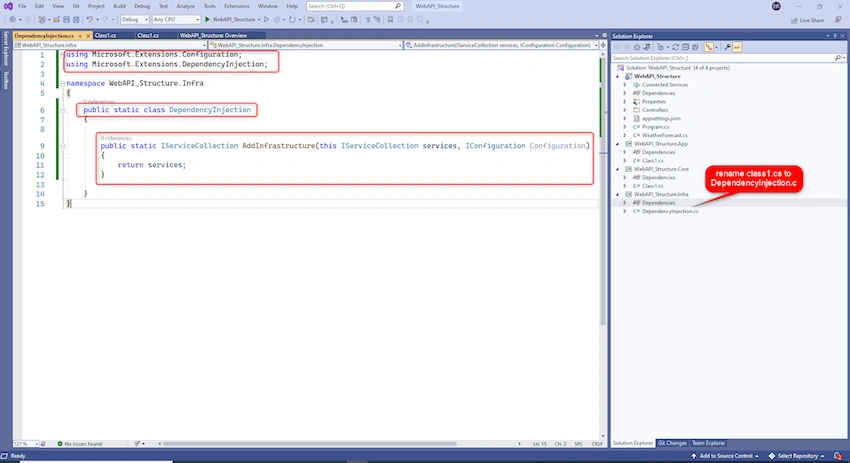Toggle the pin (auto hide) on Solution Explorer
The height and width of the screenshot is (463, 850).
pos(835,36)
